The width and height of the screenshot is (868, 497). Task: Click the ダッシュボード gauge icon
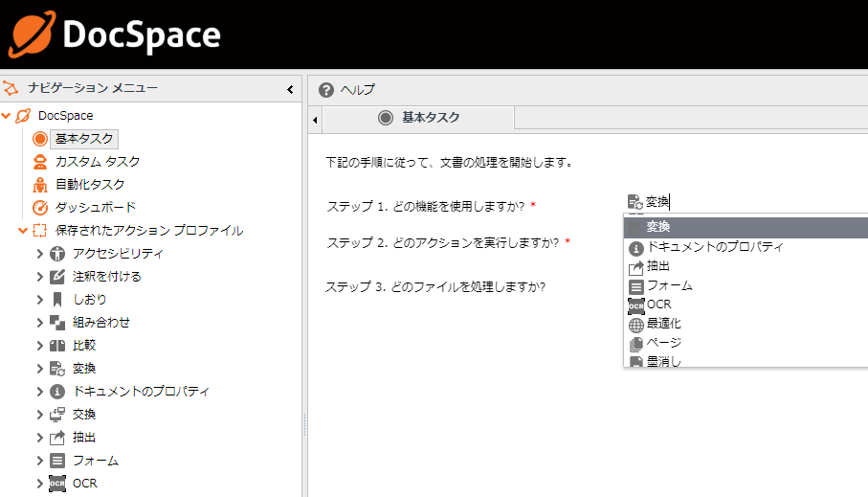click(x=40, y=207)
